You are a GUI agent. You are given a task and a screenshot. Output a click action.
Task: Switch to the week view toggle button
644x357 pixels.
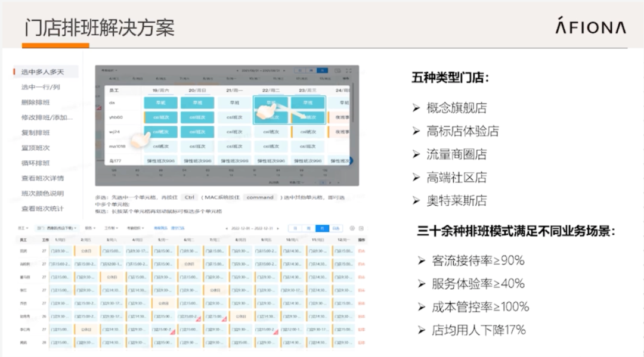click(x=308, y=228)
